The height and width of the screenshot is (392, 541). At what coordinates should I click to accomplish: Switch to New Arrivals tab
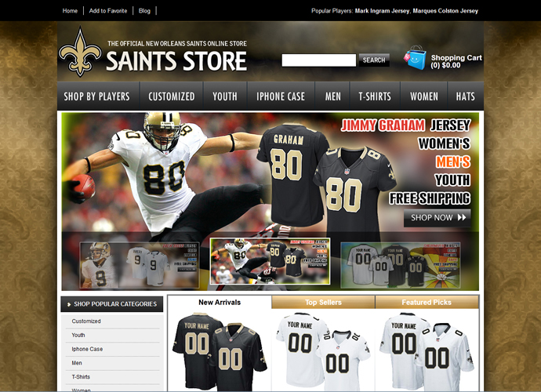click(220, 303)
